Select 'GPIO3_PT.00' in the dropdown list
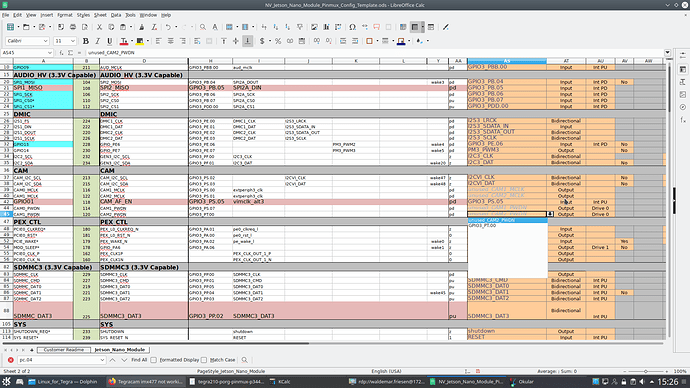This screenshot has width=690, height=388. click(507, 225)
